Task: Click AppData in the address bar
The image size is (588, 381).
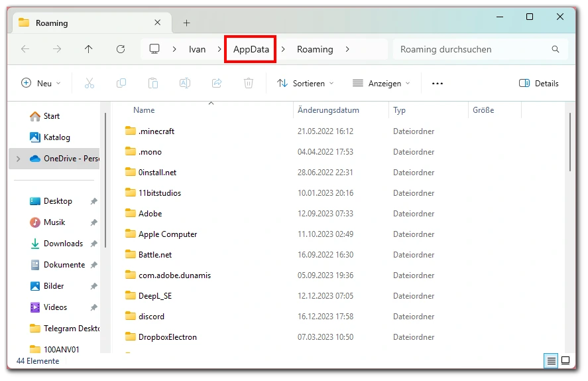Action: (251, 49)
